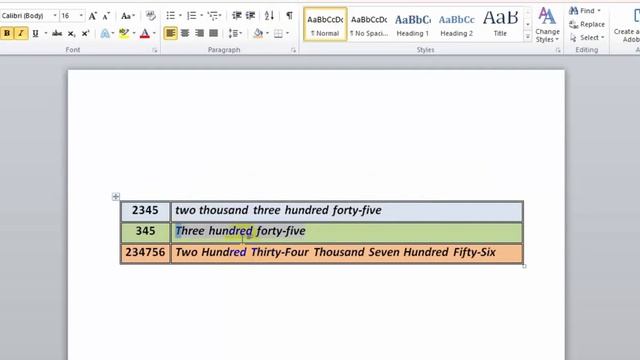Click Shading paint bucket
Screen dimensions: 640x360
(x=258, y=33)
